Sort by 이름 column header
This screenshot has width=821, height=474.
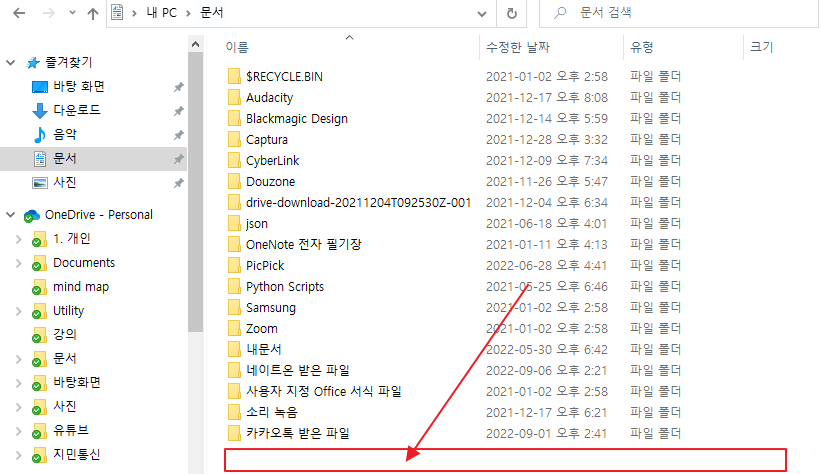tap(237, 47)
